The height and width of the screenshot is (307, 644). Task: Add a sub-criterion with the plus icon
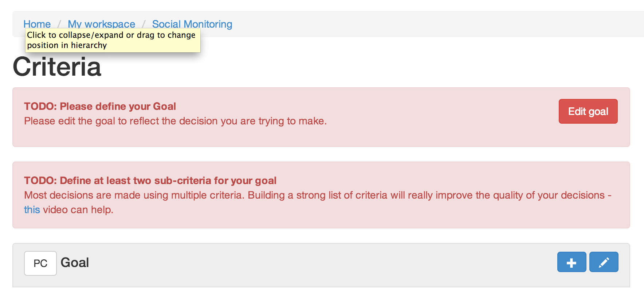coord(572,262)
